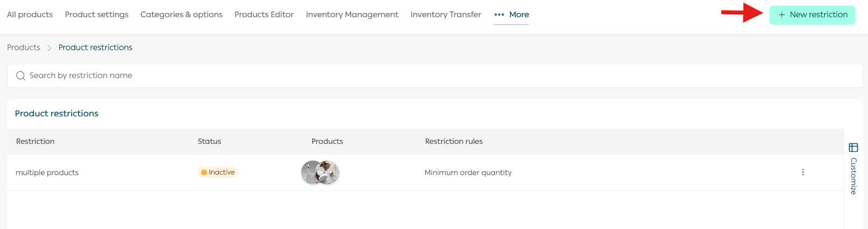Click the product thumbnails in the row
This screenshot has width=868, height=229.
point(320,172)
